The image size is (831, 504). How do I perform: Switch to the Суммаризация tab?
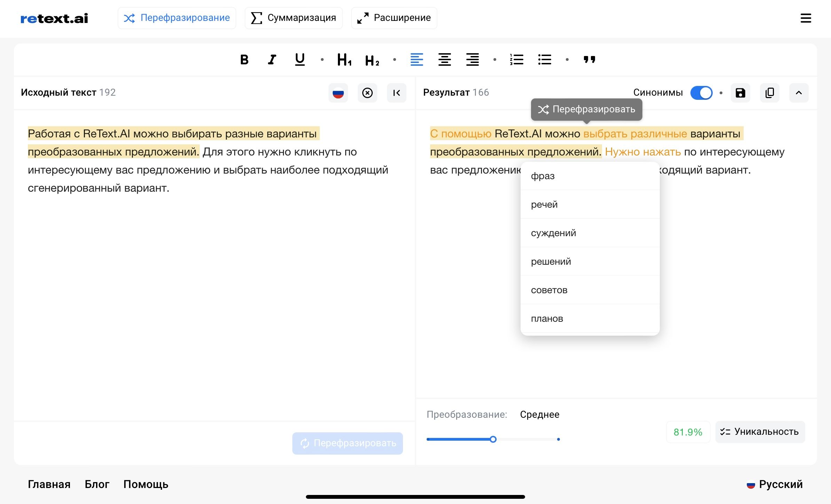(293, 18)
